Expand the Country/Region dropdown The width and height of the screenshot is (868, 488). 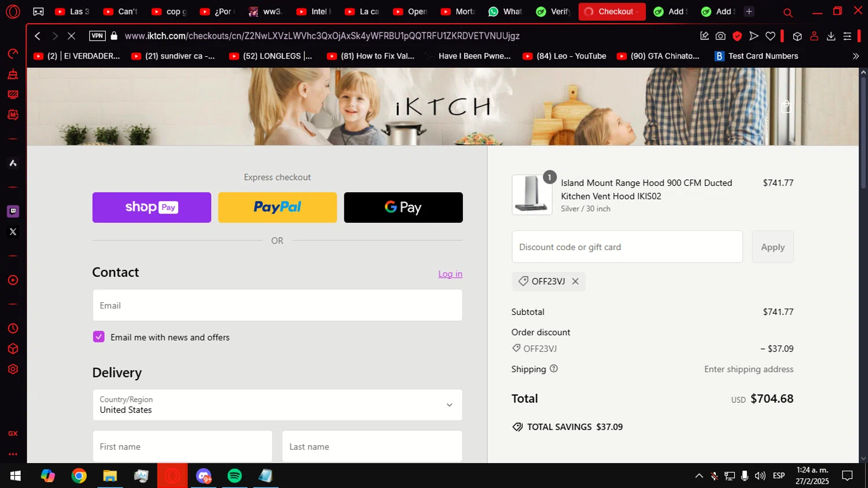277,405
